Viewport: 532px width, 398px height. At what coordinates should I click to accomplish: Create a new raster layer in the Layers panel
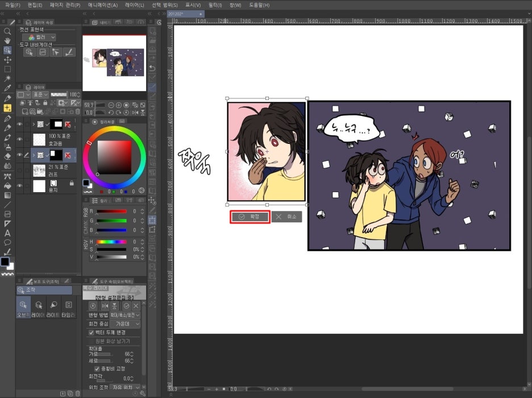pos(26,111)
